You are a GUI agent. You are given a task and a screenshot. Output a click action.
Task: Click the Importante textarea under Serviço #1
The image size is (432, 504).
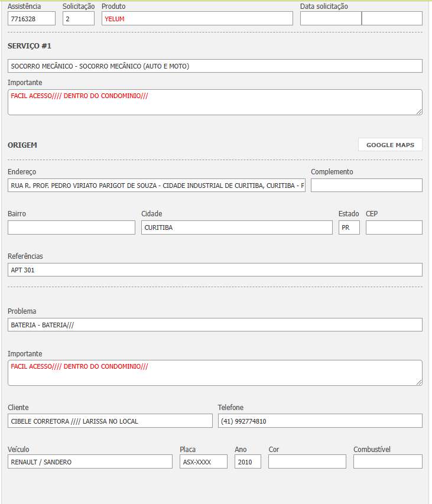(215, 102)
